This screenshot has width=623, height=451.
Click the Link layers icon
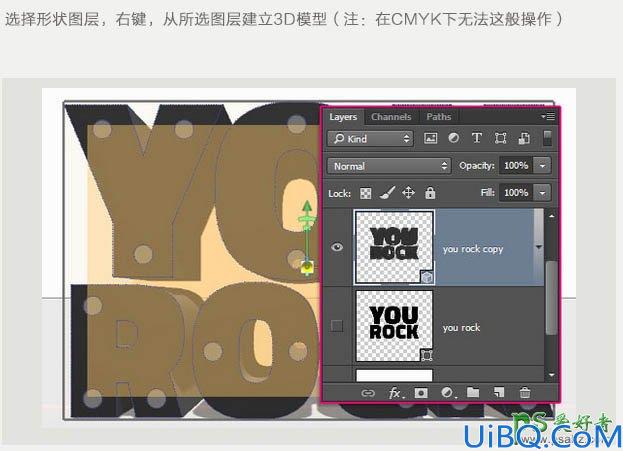coord(368,393)
